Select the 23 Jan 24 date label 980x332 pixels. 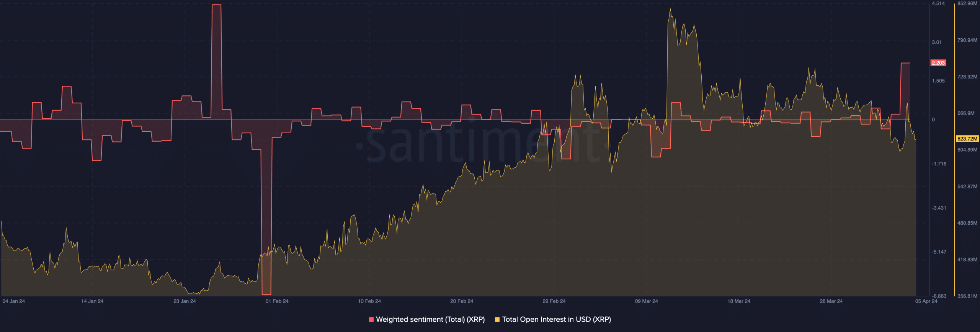coord(185,301)
